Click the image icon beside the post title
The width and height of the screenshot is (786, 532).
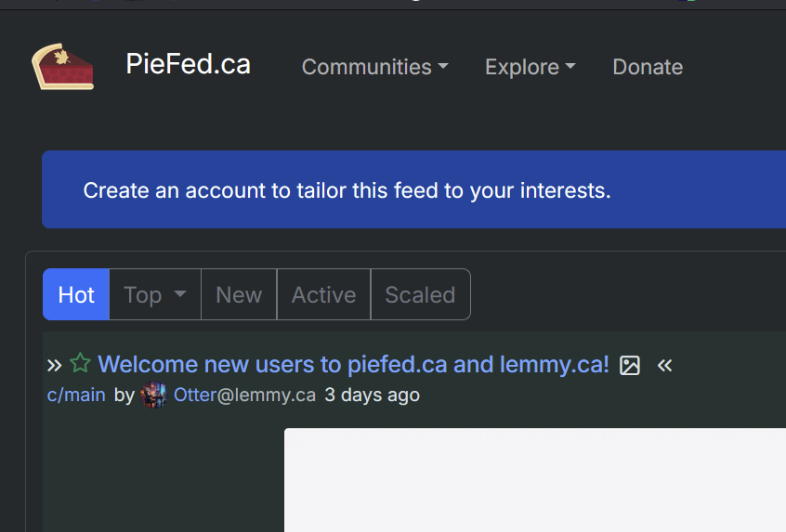(x=630, y=365)
